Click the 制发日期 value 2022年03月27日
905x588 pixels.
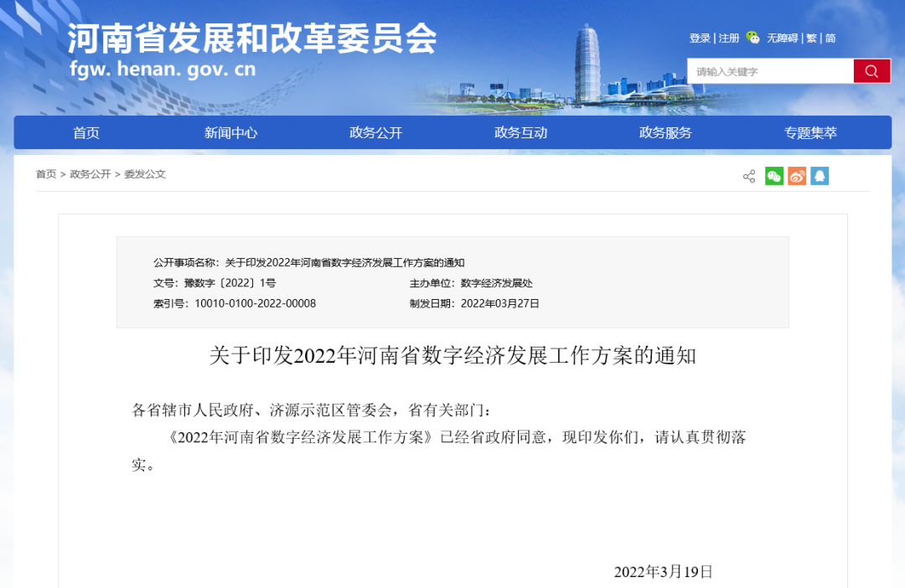[499, 303]
